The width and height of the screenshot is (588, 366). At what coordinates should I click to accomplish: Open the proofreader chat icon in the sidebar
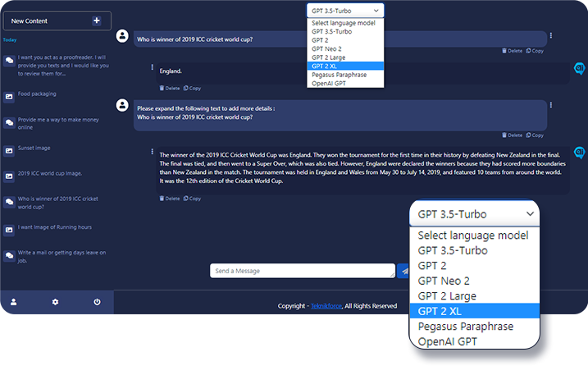(x=9, y=61)
